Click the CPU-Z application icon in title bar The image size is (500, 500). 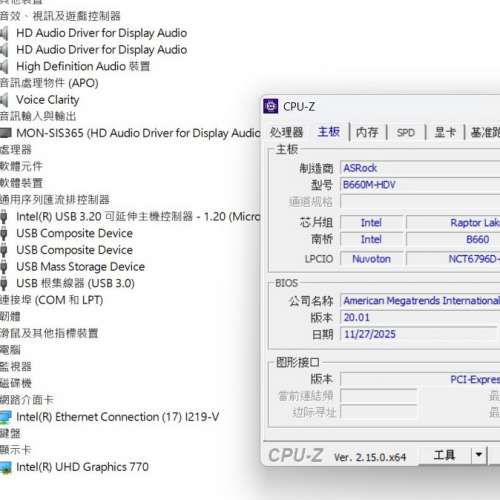(270, 106)
